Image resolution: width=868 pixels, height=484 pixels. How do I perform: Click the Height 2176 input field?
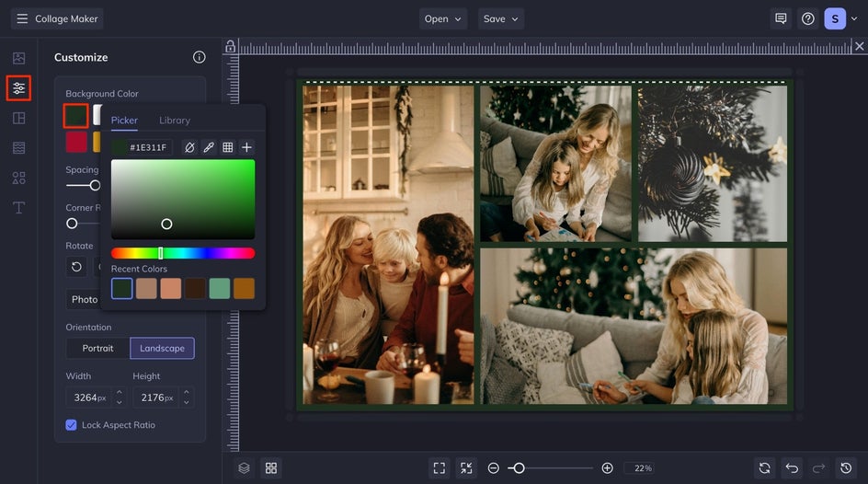coord(156,398)
